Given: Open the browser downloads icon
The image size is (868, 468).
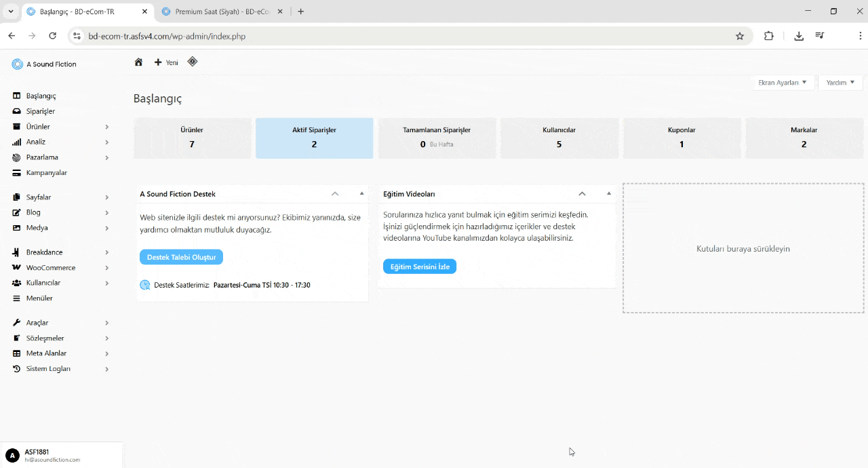Looking at the screenshot, I should point(799,36).
